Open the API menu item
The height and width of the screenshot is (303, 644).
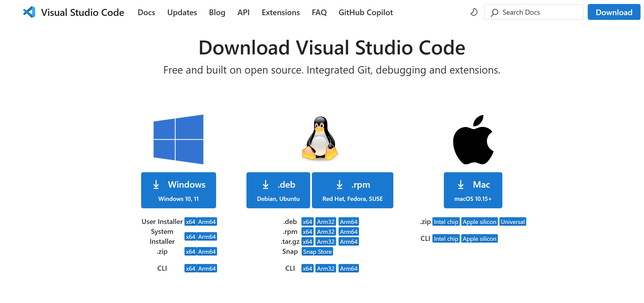click(243, 12)
